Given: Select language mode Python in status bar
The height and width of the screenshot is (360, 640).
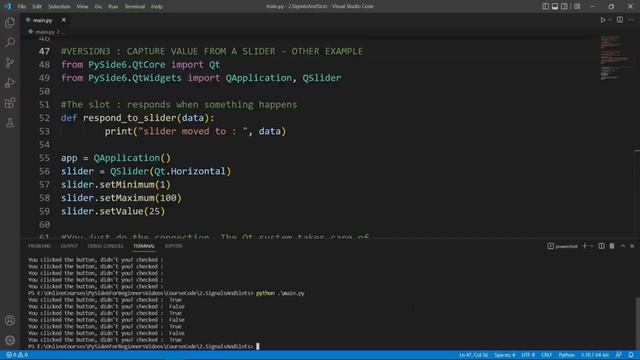Looking at the screenshot, I should pyautogui.click(x=567, y=355).
